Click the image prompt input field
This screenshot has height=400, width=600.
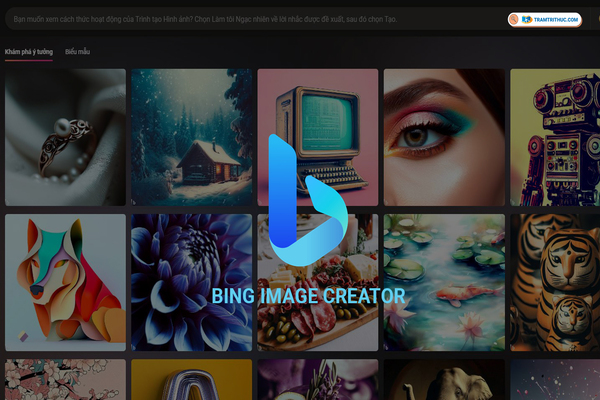point(256,19)
